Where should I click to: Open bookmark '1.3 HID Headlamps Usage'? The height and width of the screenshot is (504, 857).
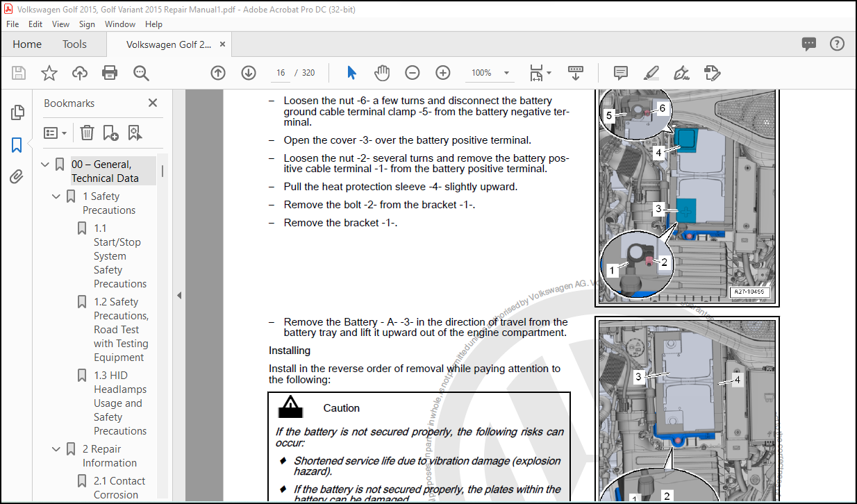120,403
